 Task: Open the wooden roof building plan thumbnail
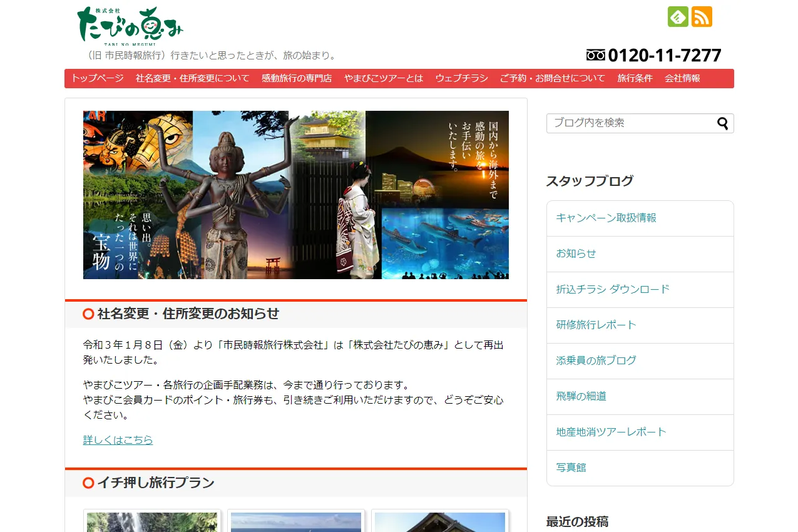(440, 522)
